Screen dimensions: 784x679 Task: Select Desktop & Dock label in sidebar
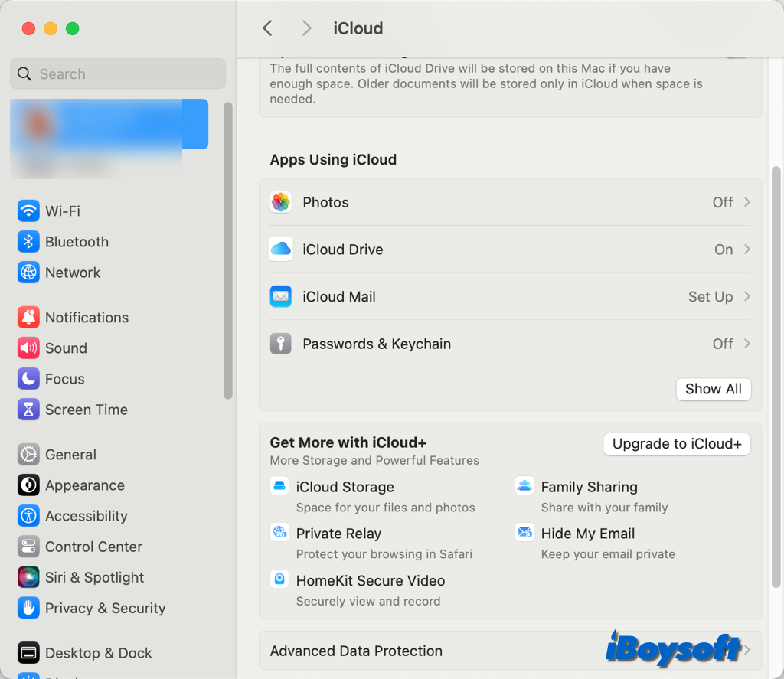tap(99, 653)
